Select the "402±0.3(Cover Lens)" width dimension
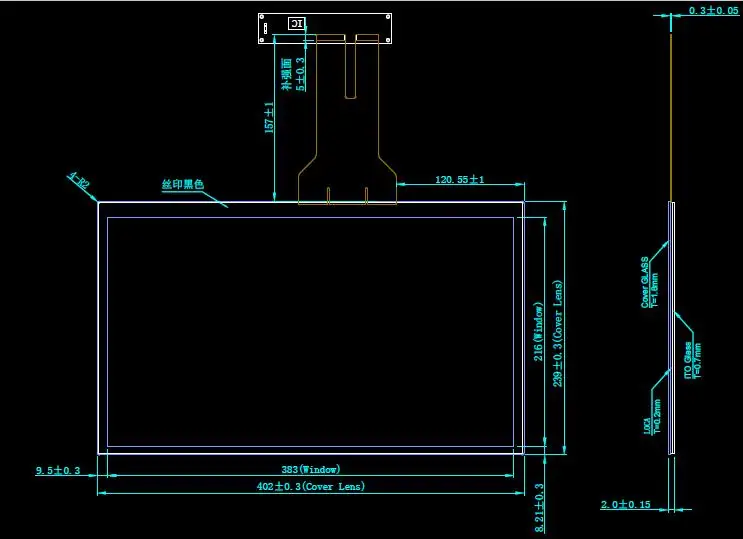 click(x=311, y=486)
